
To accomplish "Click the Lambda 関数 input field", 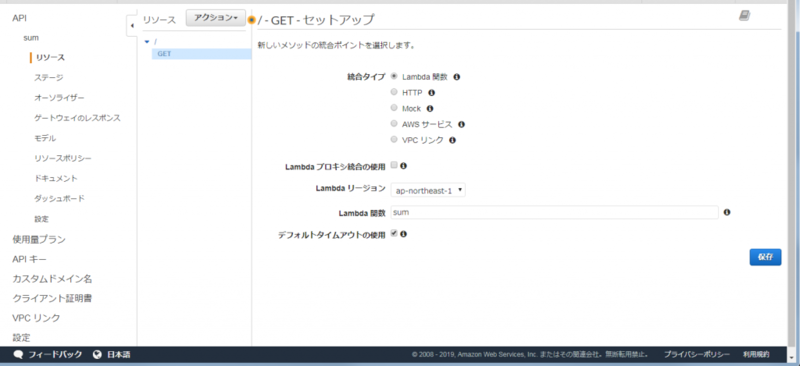I will pyautogui.click(x=555, y=212).
